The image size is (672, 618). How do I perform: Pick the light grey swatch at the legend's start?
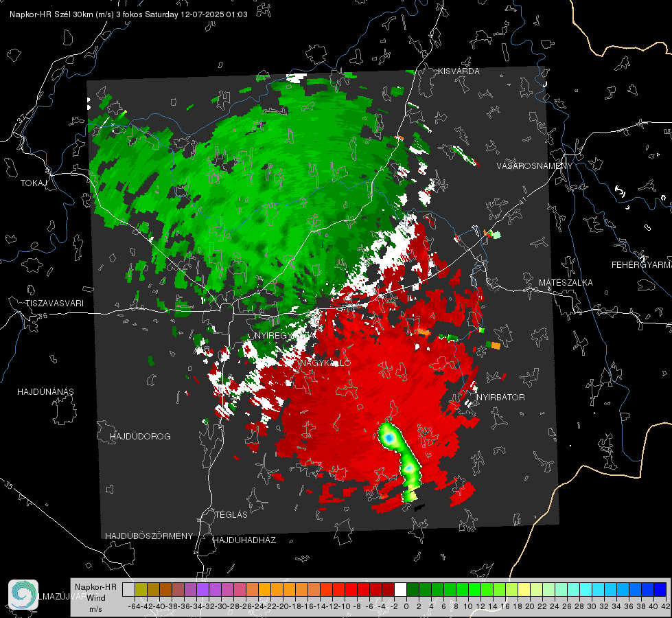pos(128,589)
